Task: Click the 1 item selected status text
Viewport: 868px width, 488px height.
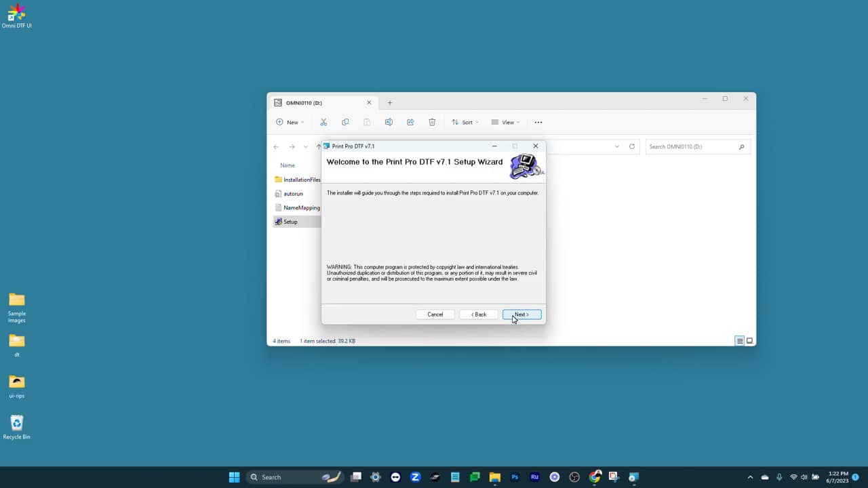Action: pyautogui.click(x=317, y=341)
